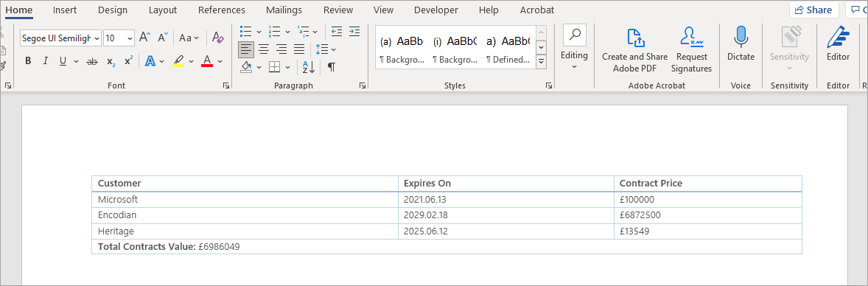Click the Total Contracts Value row
The image size is (868, 286).
coord(447,247)
